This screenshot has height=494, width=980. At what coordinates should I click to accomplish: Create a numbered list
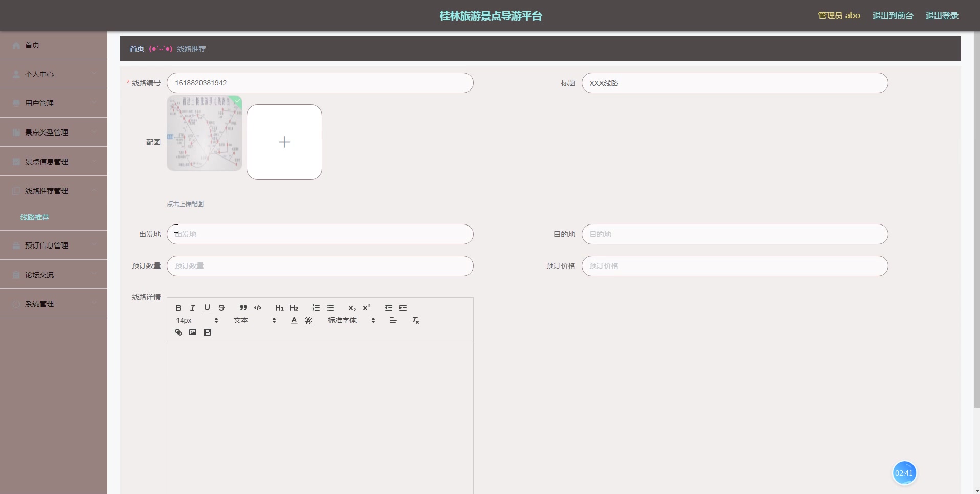(316, 308)
